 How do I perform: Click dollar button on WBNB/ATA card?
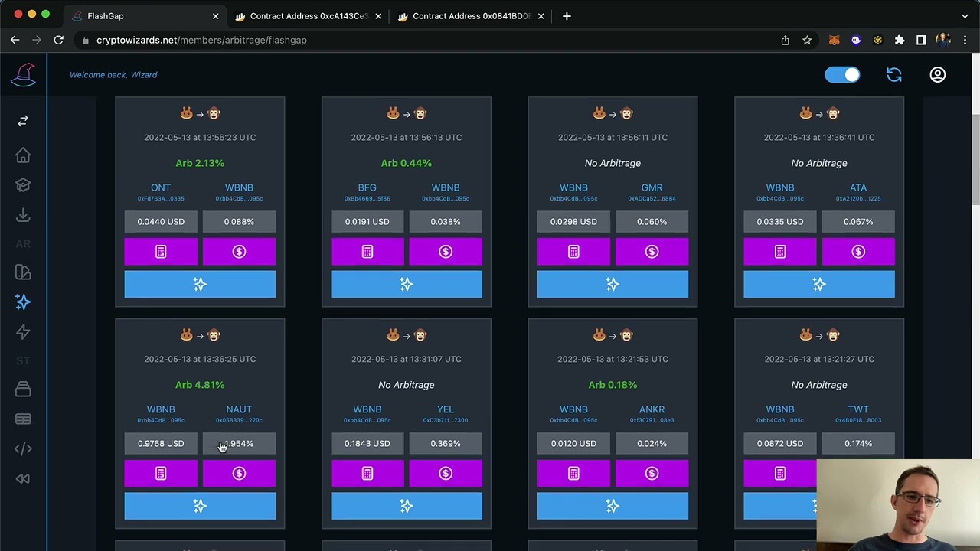pos(858,252)
